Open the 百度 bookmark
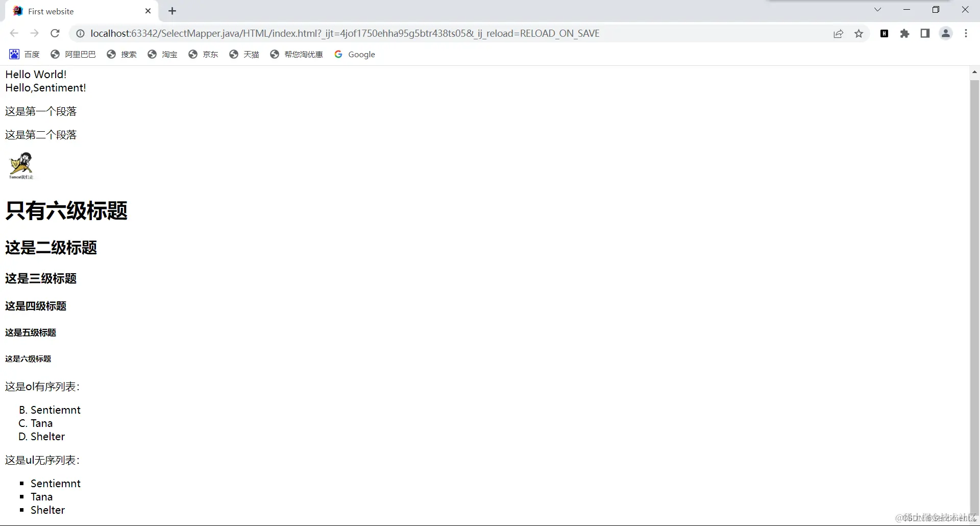Screen dimensions: 980x526 point(24,54)
